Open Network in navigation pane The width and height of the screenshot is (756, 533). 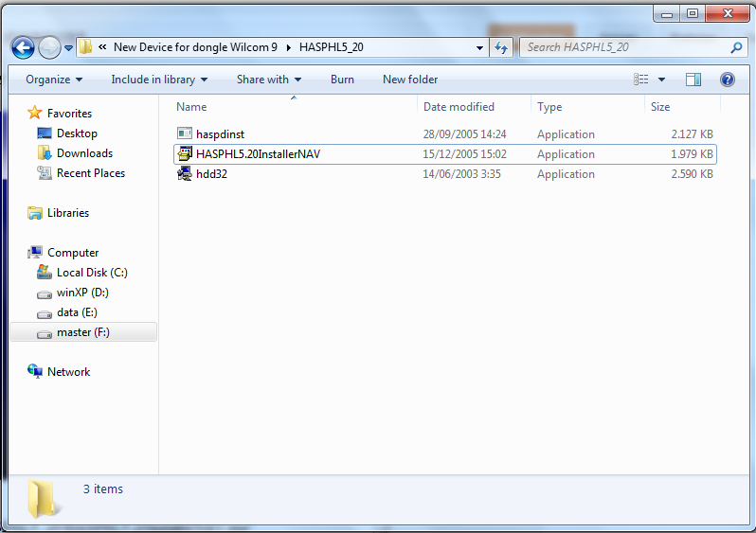tap(68, 371)
